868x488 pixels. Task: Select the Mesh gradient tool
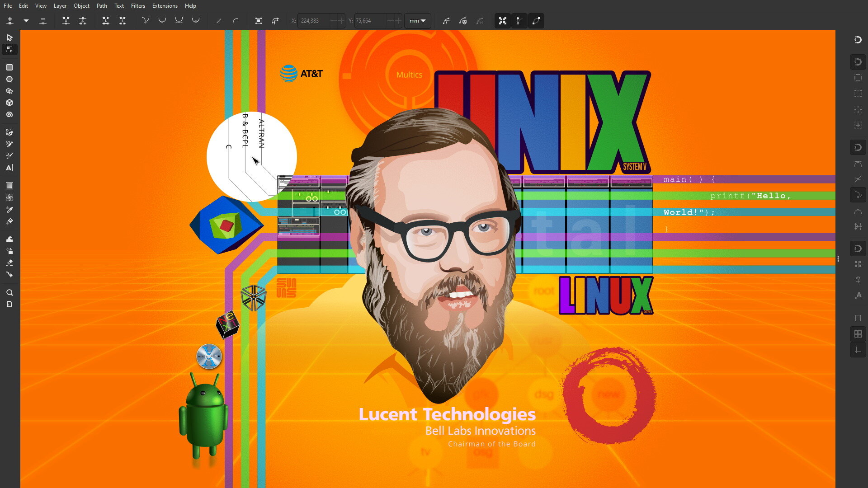[x=9, y=197]
